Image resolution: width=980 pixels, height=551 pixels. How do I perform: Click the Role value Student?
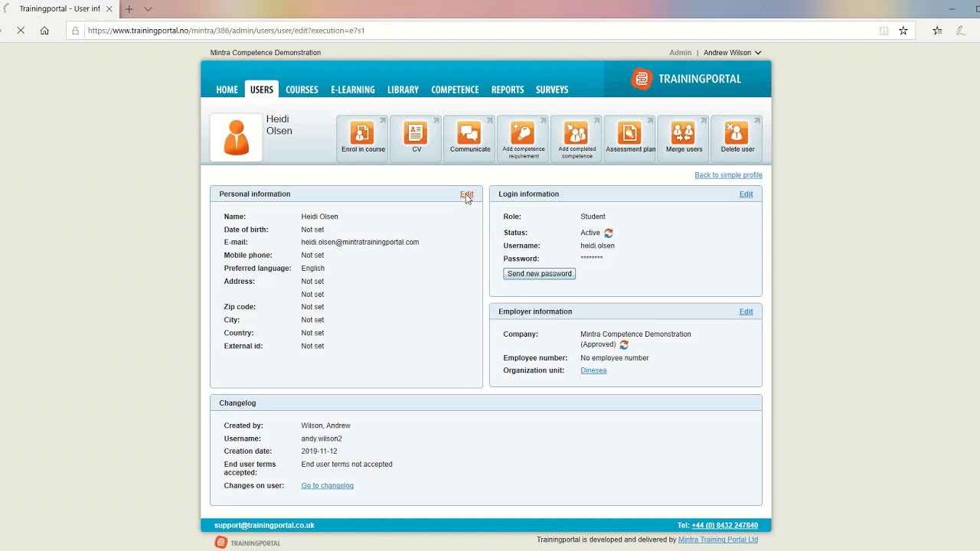[593, 217]
